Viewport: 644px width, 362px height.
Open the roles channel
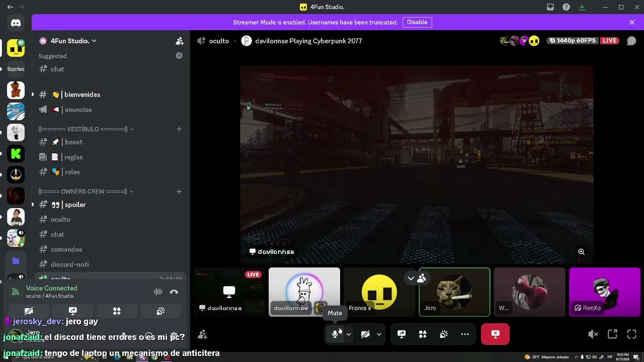[111, 172]
